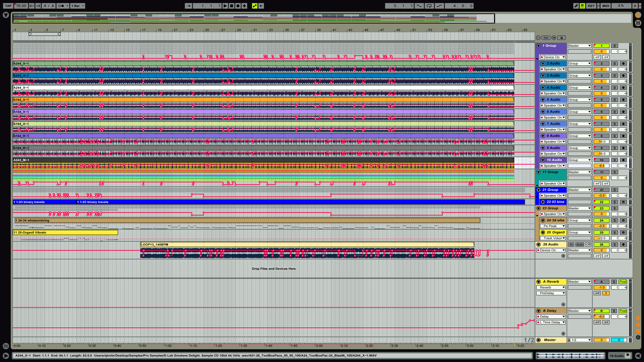Set 26 Audio monitor to Auto
This screenshot has height=362, width=644.
[x=580, y=245]
